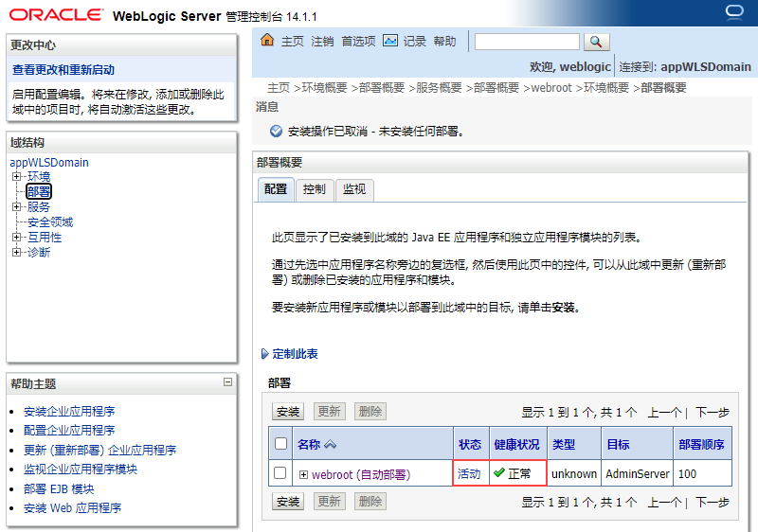Image resolution: width=758 pixels, height=532 pixels.
Task: Expand the 服务 tree node
Action: tap(17, 206)
